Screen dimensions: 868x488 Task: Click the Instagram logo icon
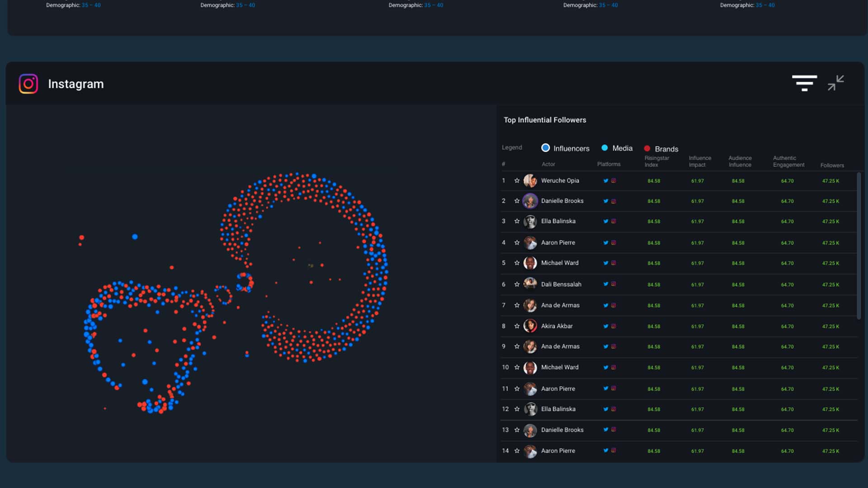tap(28, 84)
